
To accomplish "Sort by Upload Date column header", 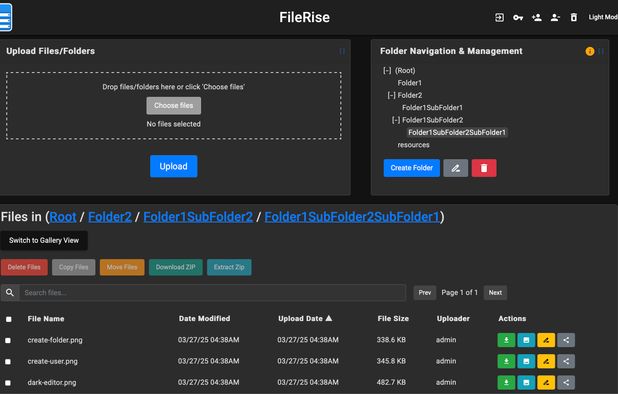I will tap(305, 318).
